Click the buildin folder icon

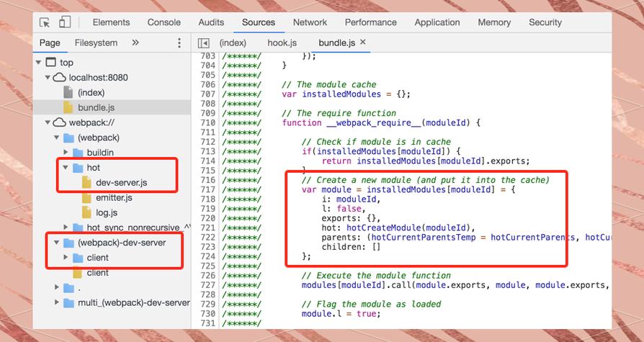click(x=78, y=153)
